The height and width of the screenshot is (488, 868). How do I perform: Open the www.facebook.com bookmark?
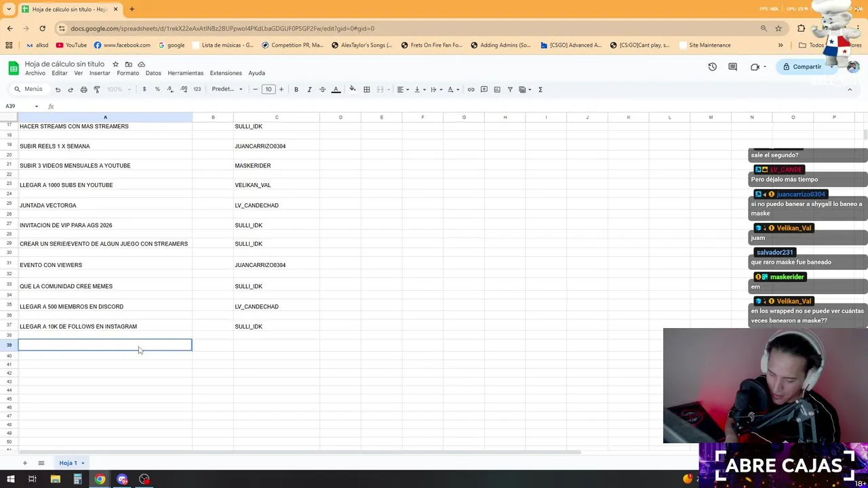tap(122, 45)
